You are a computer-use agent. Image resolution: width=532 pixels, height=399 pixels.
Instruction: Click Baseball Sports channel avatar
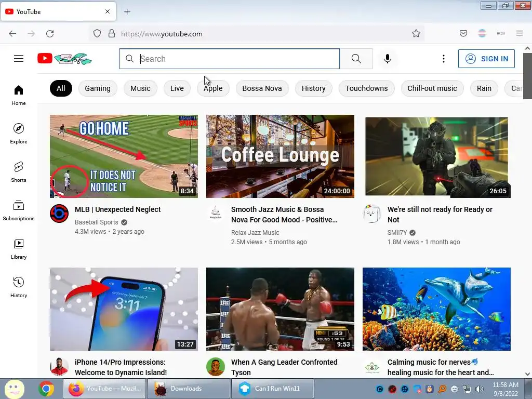pos(59,214)
